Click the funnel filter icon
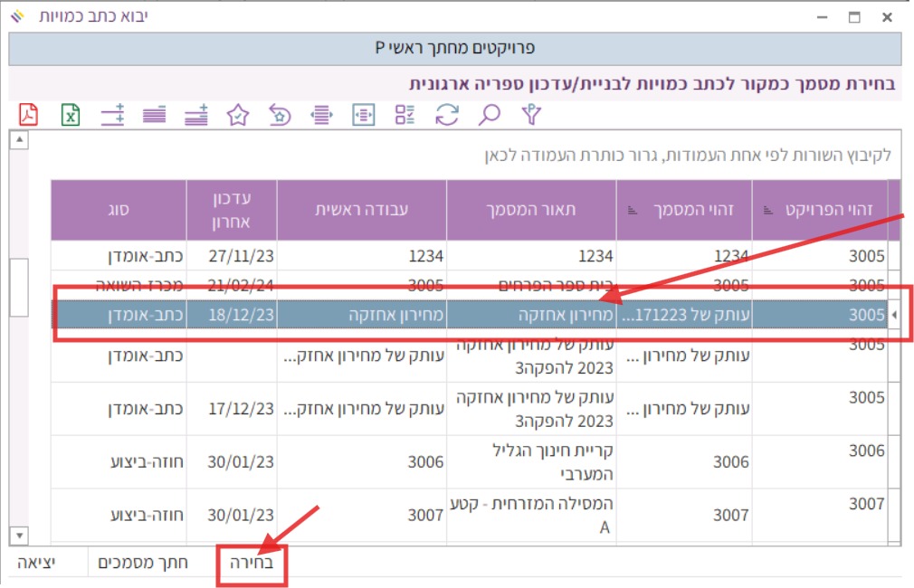This screenshot has height=588, width=914. (531, 115)
